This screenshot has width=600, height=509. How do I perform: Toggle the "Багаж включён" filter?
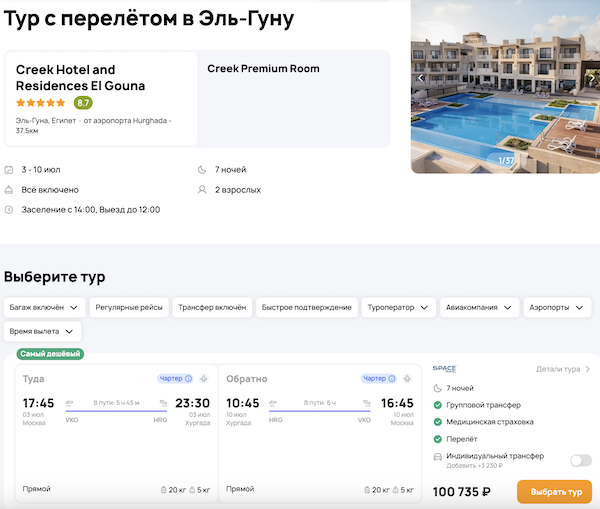coord(43,307)
